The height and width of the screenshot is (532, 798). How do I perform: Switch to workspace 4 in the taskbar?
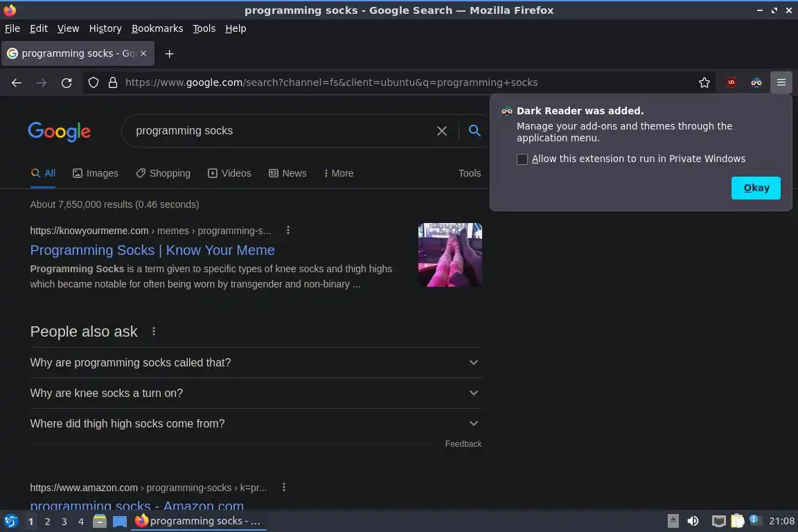[80, 522]
